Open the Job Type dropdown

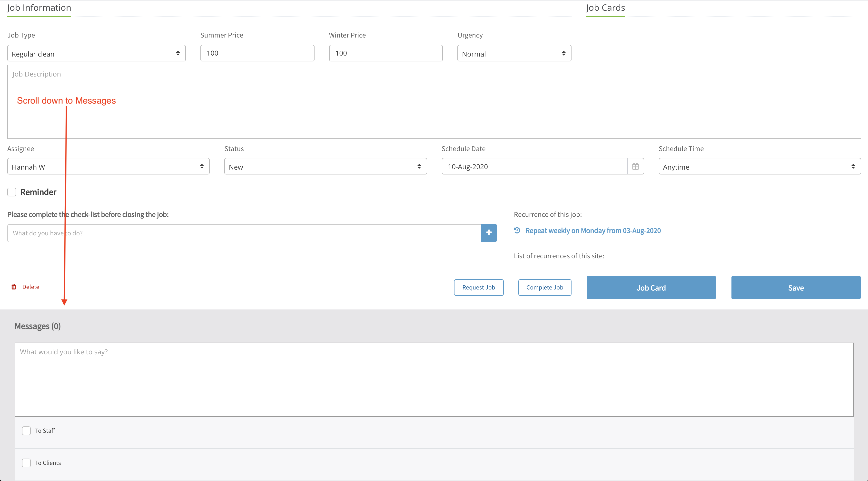point(96,53)
